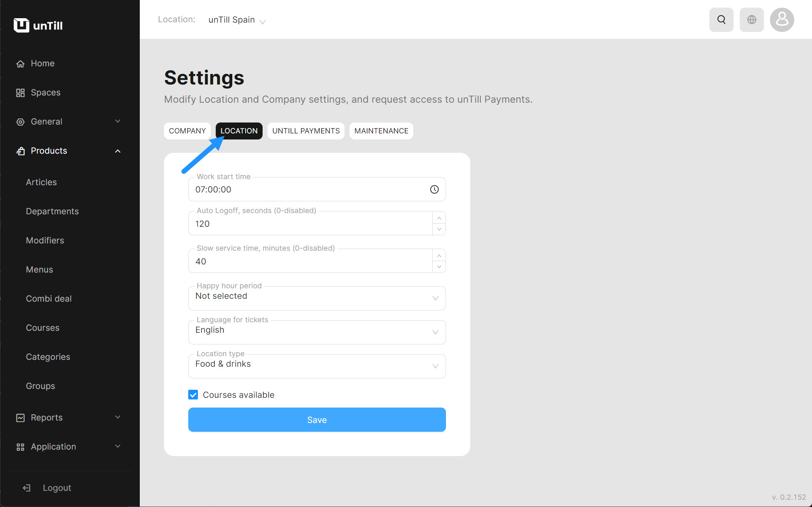Image resolution: width=812 pixels, height=507 pixels.
Task: Open the Language for tickets dropdown
Action: pos(317,332)
